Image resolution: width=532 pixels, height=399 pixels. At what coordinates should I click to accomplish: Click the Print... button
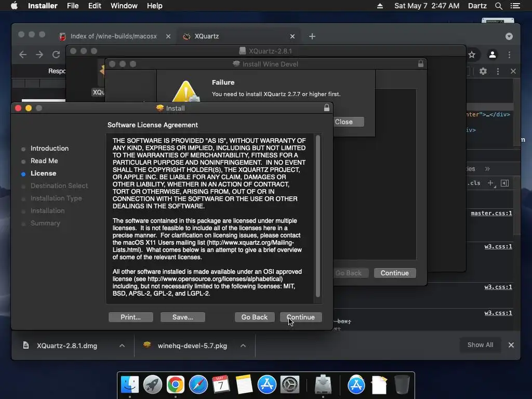[x=130, y=317]
